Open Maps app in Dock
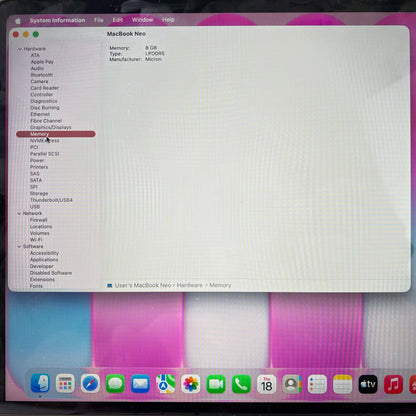The image size is (416, 416). click(x=166, y=383)
